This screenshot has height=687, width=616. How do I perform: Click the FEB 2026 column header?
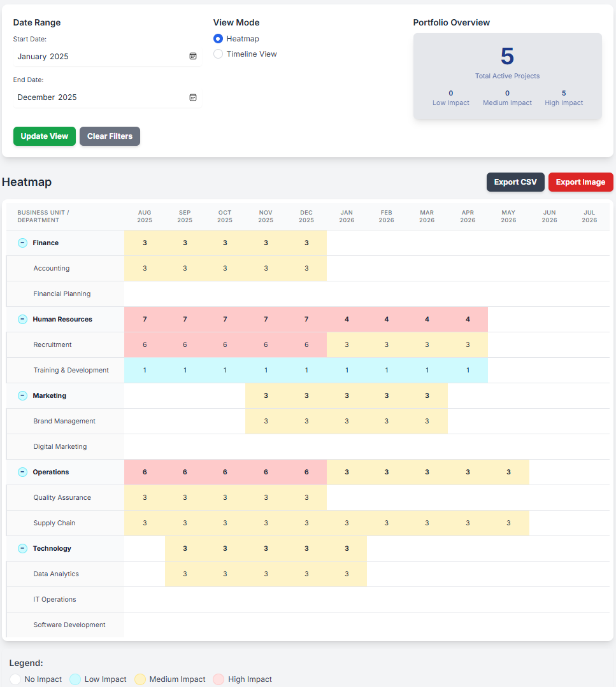click(387, 216)
